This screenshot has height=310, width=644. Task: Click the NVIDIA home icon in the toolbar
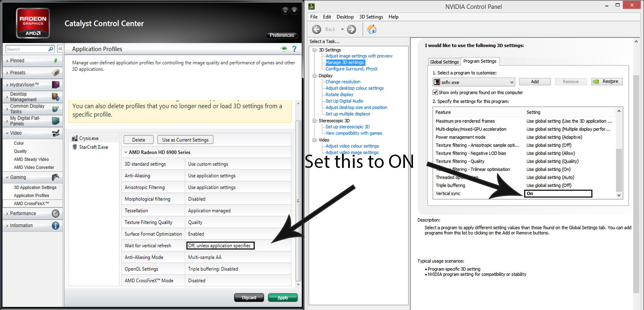[x=372, y=29]
